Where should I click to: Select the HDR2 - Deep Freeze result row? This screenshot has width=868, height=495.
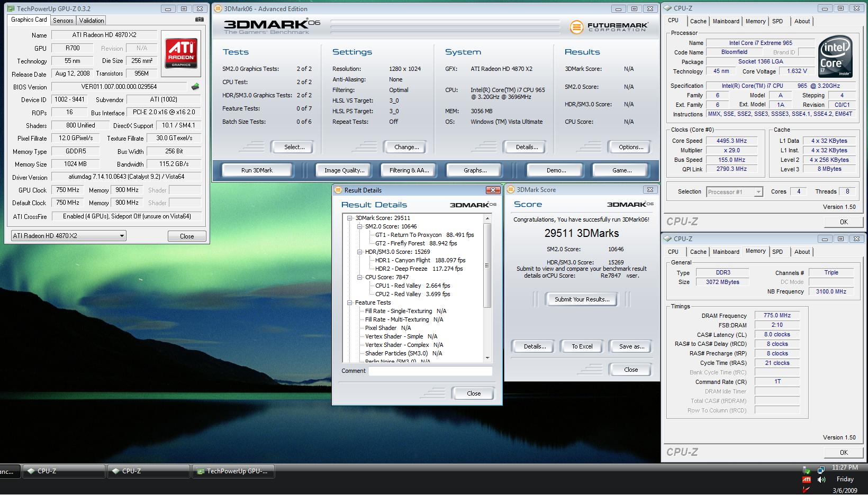pyautogui.click(x=419, y=269)
